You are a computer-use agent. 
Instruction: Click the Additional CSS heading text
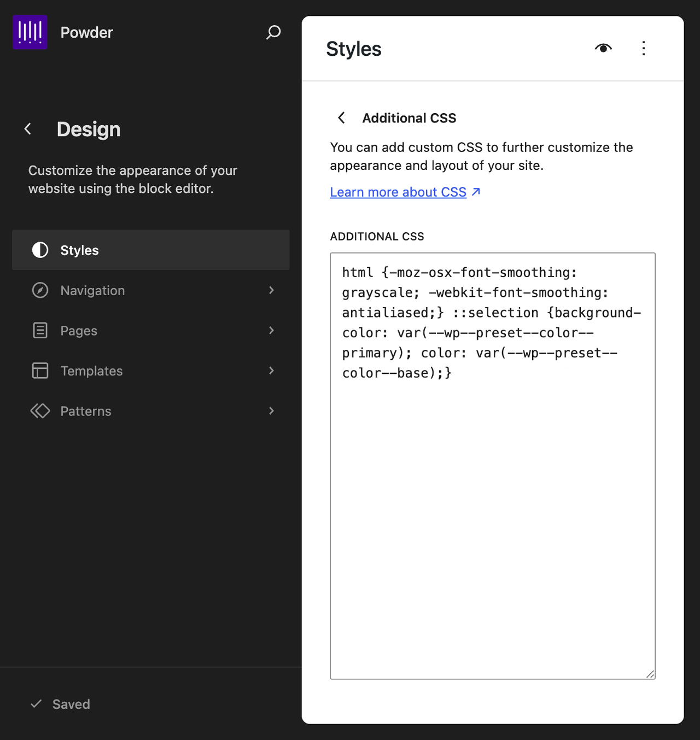409,118
